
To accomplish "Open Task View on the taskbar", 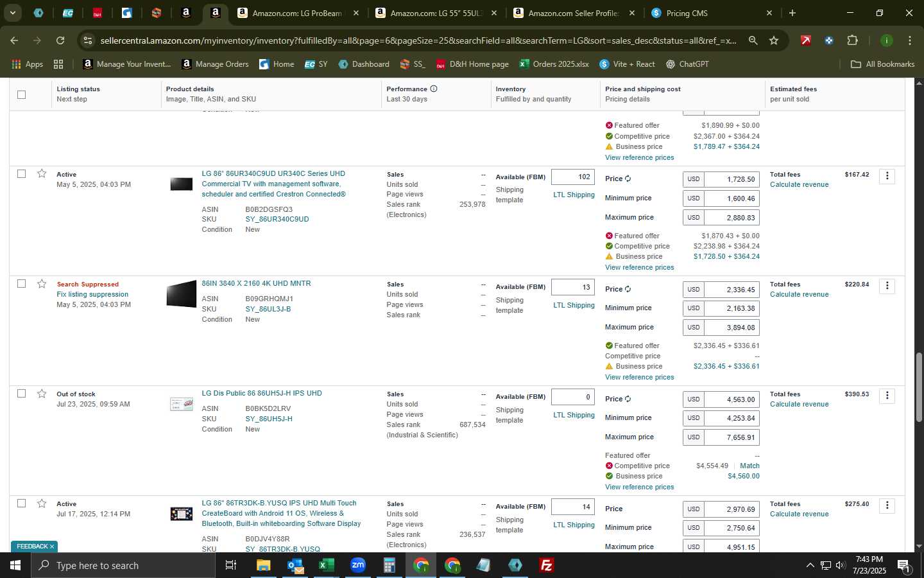I will pos(230,565).
